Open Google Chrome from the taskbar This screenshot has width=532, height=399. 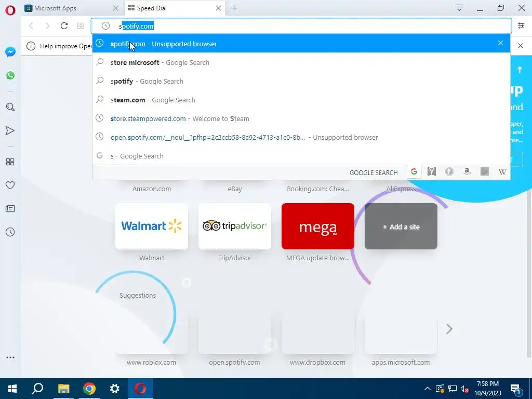pos(89,389)
